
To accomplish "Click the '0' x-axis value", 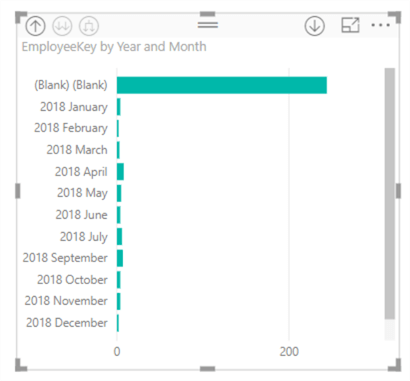I will (117, 352).
